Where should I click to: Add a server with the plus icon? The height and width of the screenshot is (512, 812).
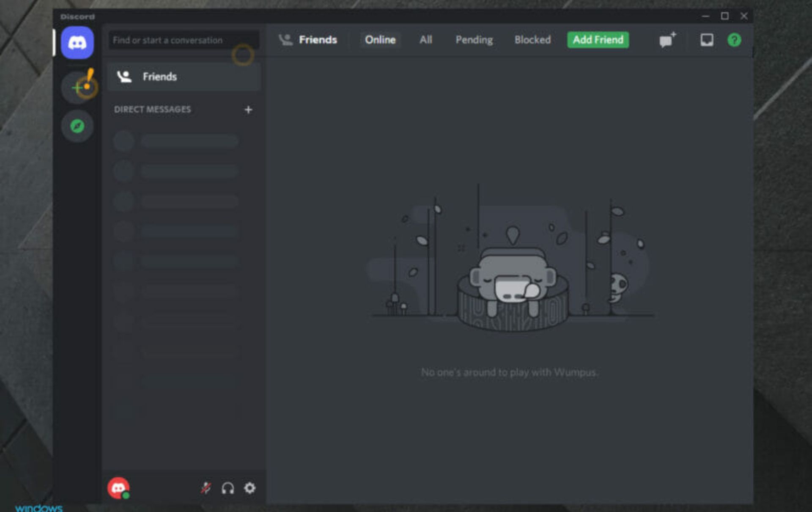(77, 88)
